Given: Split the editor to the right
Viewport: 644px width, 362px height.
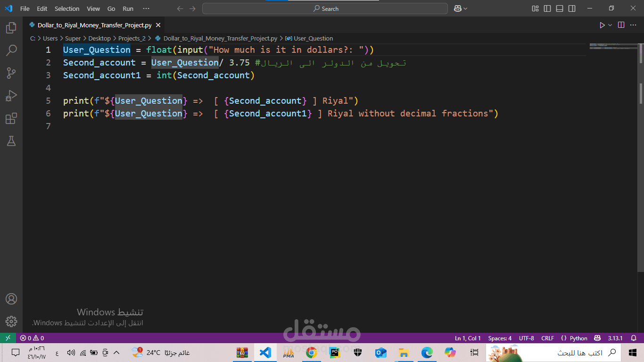Looking at the screenshot, I should point(621,25).
